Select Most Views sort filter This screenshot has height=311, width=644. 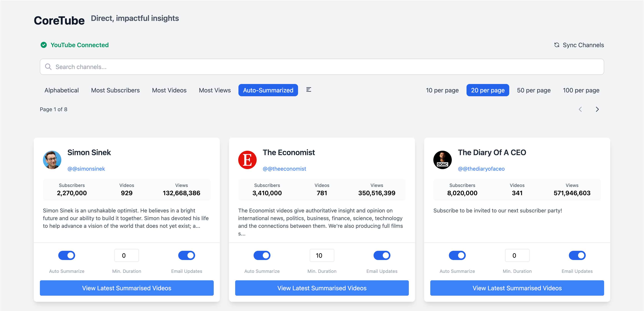coord(215,90)
